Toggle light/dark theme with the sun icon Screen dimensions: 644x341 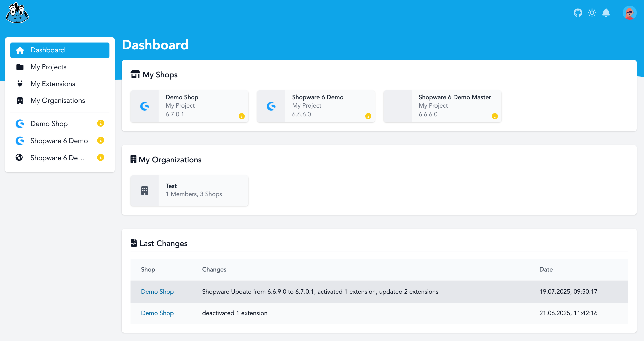592,12
